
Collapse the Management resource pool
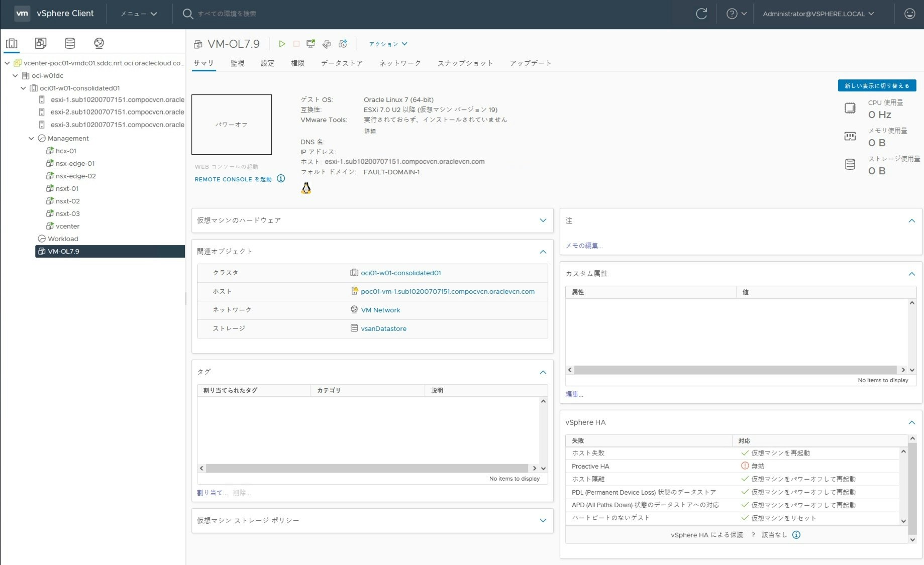(31, 139)
